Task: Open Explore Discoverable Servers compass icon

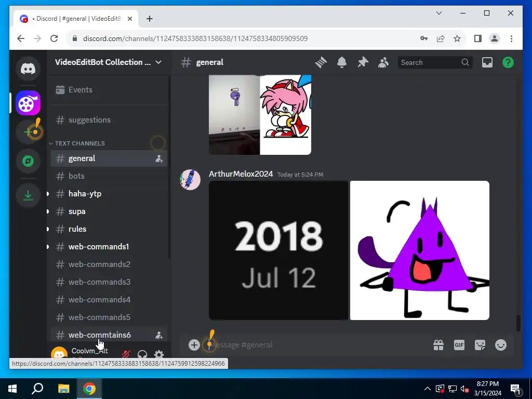Action: point(28,161)
